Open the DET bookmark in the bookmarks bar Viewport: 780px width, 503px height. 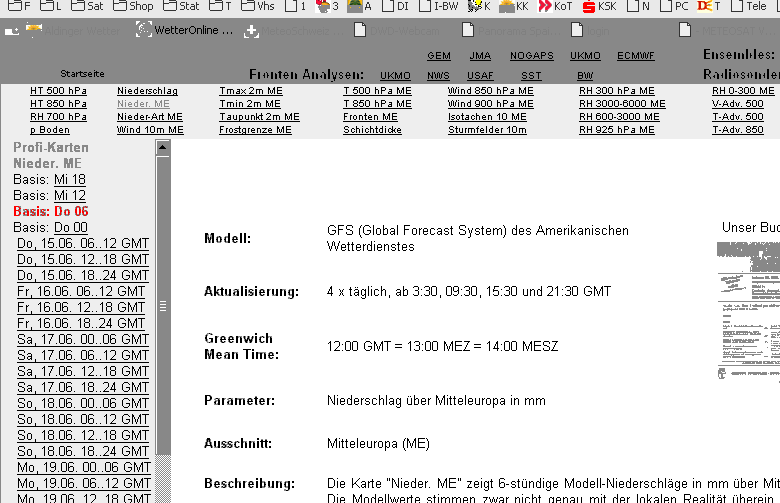(x=710, y=6)
